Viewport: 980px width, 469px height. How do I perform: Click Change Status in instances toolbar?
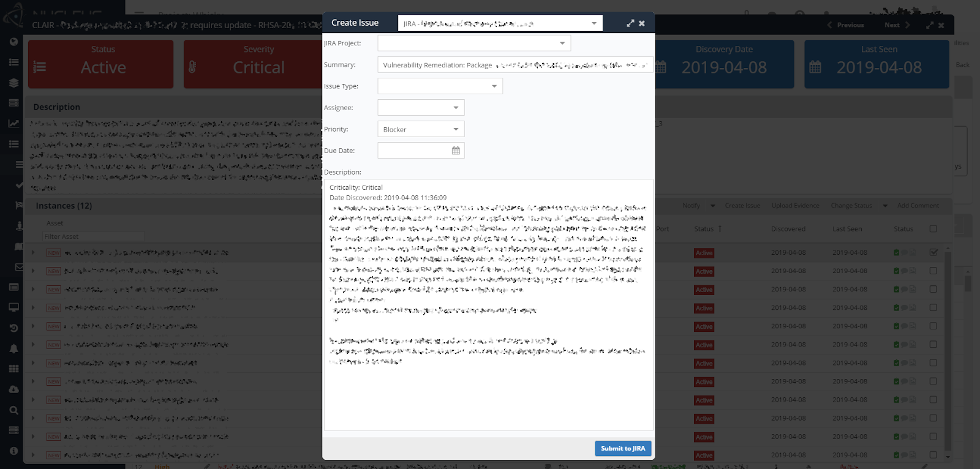(851, 206)
